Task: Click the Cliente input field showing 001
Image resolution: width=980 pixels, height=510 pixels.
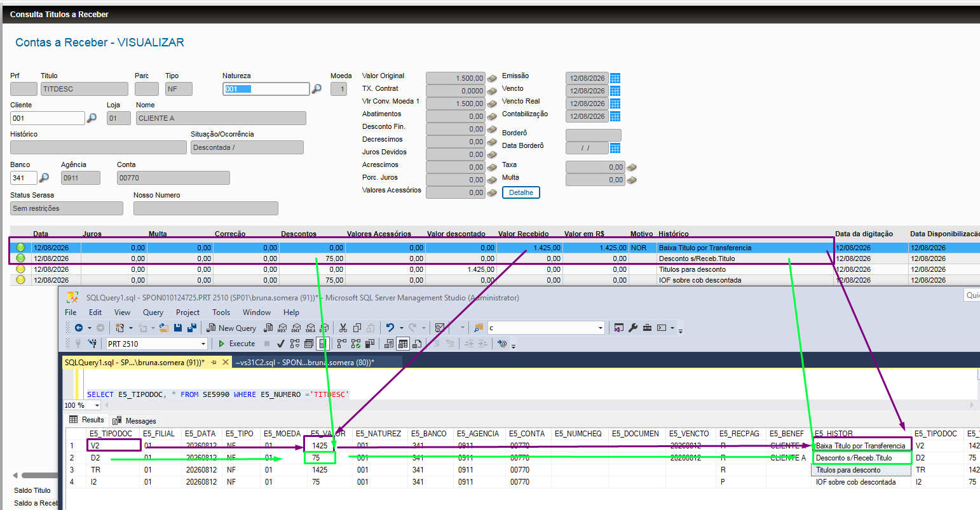Action: pyautogui.click(x=48, y=118)
